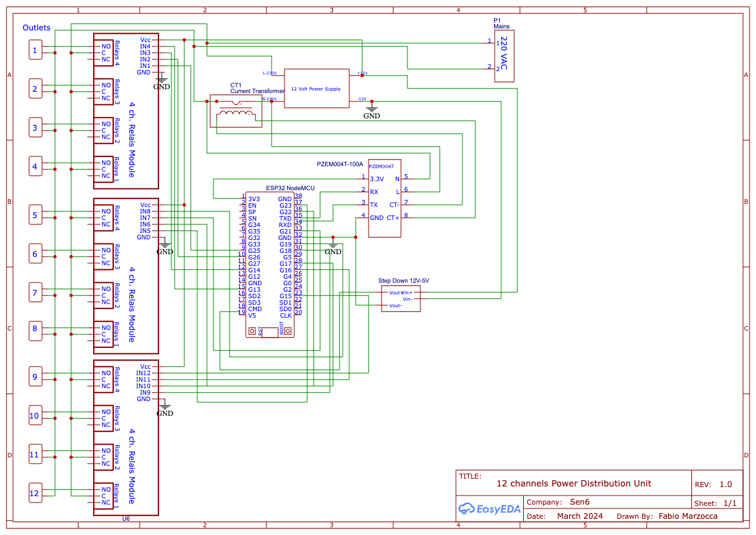Select Outlet 1 connector box
This screenshot has height=535, width=756.
tap(35, 49)
